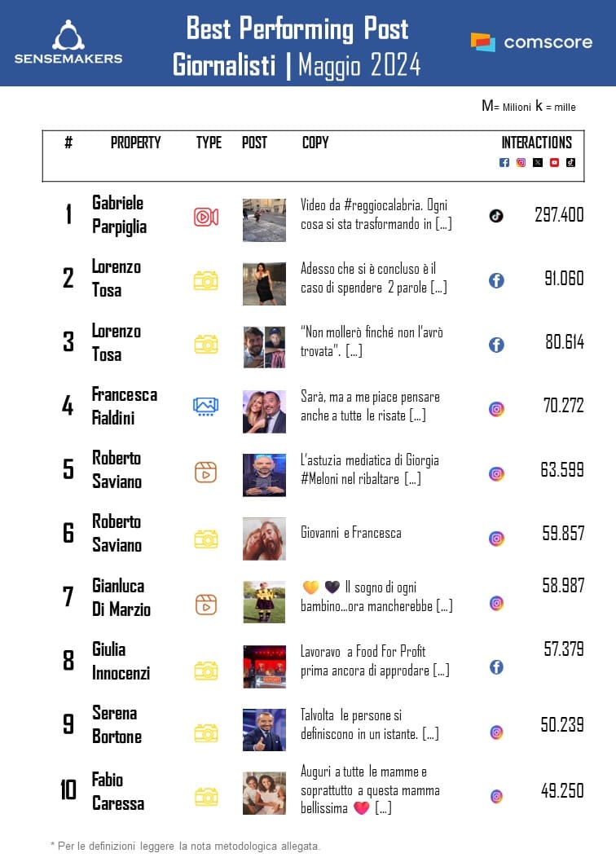Click the Instagram icon in Fabio Caressa's row
Image resolution: width=616 pixels, height=862 pixels.
tap(496, 796)
